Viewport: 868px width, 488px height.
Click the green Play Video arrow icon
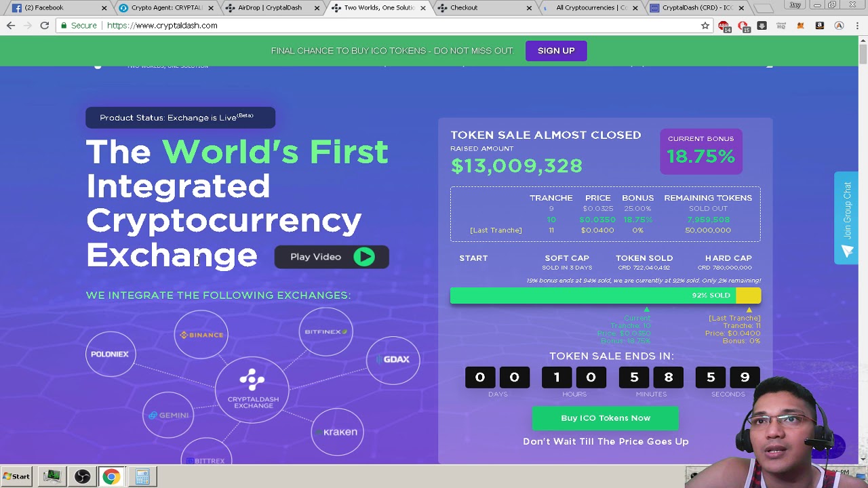pyautogui.click(x=364, y=257)
